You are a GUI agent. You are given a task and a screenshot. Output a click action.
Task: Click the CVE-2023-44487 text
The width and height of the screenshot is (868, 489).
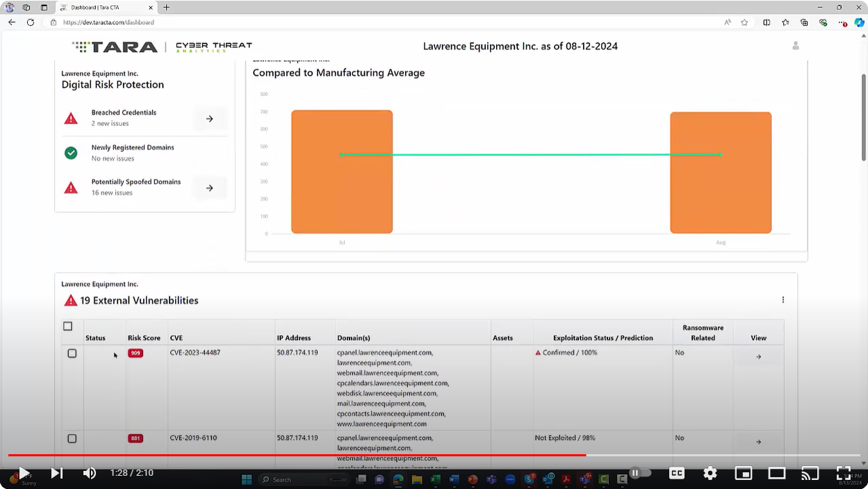[195, 353]
